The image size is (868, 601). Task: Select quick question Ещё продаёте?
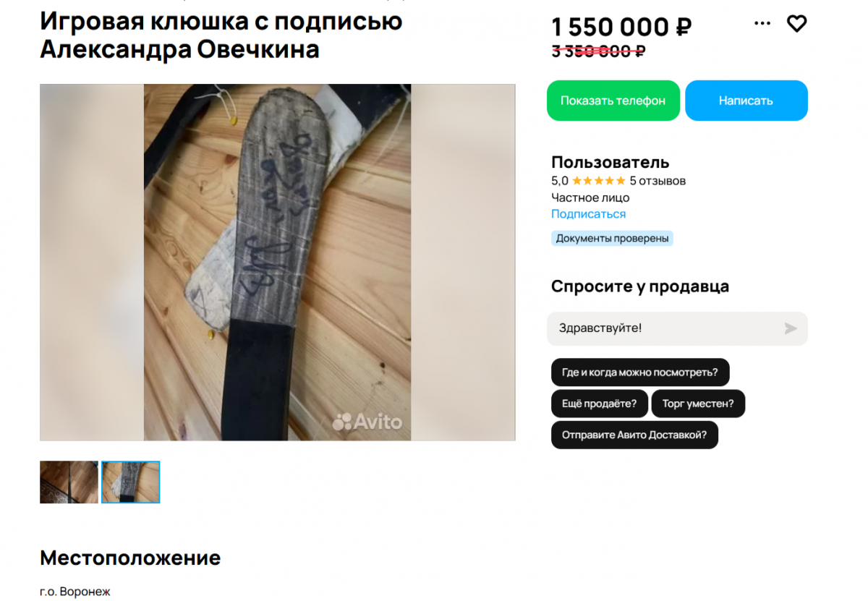click(x=600, y=404)
